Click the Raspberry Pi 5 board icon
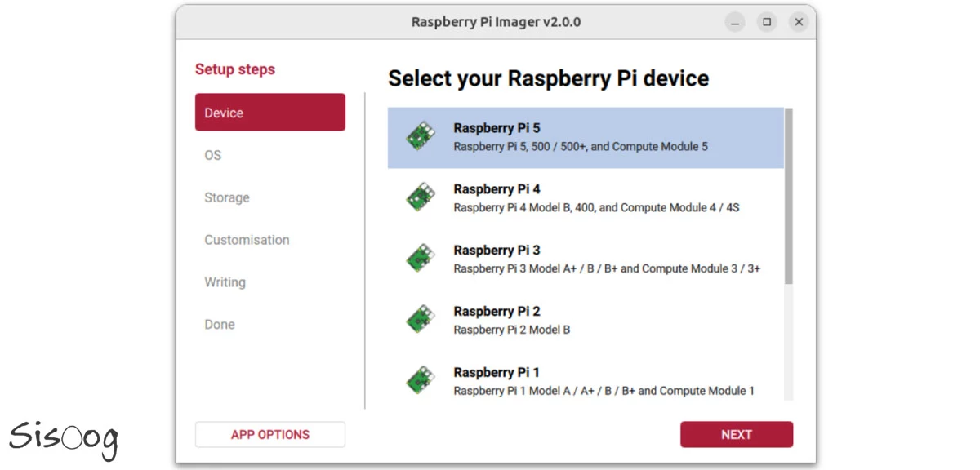This screenshot has height=470, width=980. (x=421, y=137)
